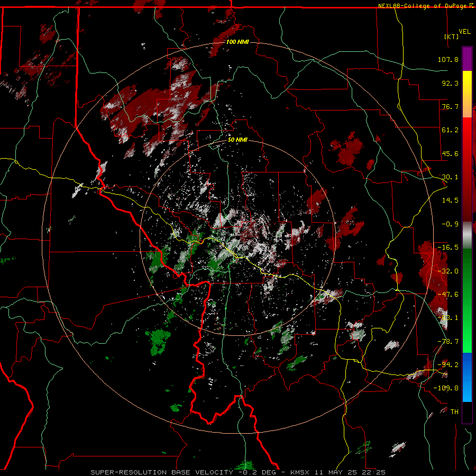Click the blue segment of velocity color bar
476x476 pixels.
[x=467, y=377]
